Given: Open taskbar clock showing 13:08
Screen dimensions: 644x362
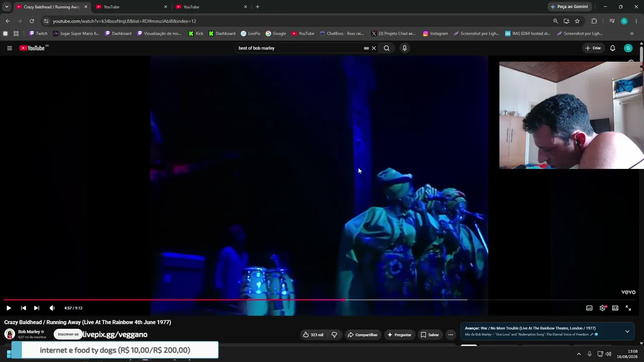Looking at the screenshot, I should (628, 354).
